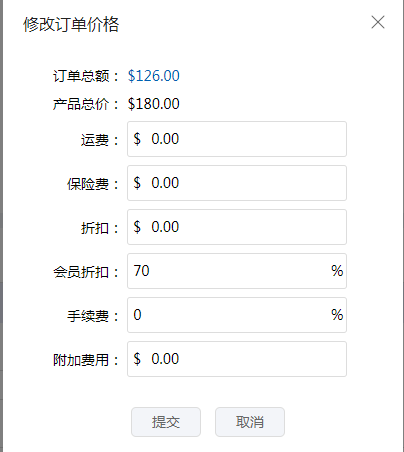Screen dimensions: 404x452
Task: Click the 取消 button
Action: pyautogui.click(x=250, y=422)
